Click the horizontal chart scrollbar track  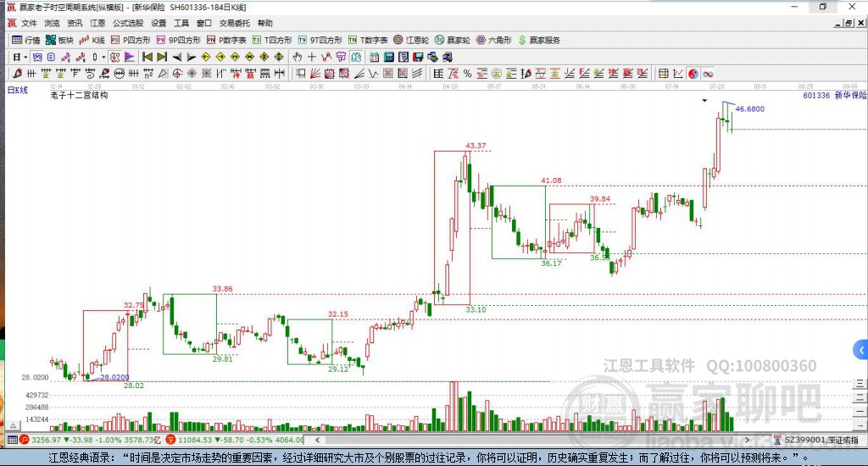(532, 440)
